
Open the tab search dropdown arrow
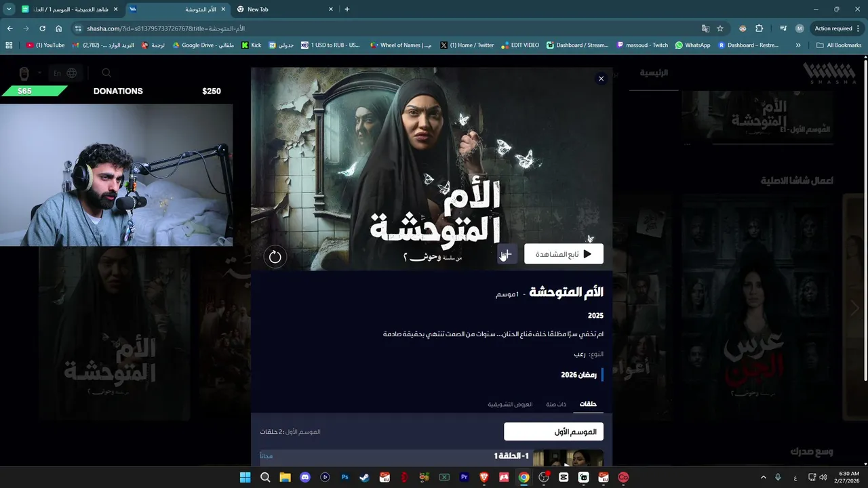9,9
